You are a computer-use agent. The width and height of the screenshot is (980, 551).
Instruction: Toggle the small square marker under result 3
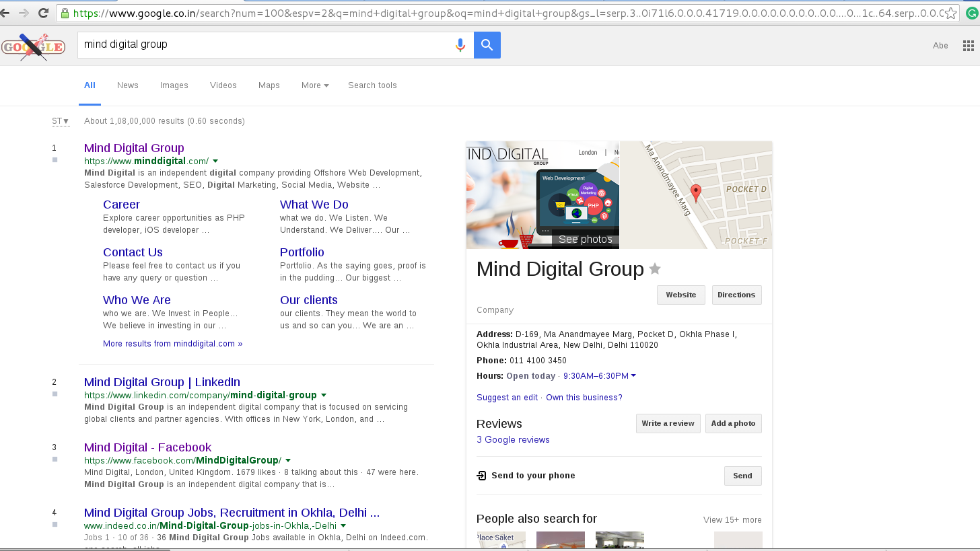tap(55, 459)
